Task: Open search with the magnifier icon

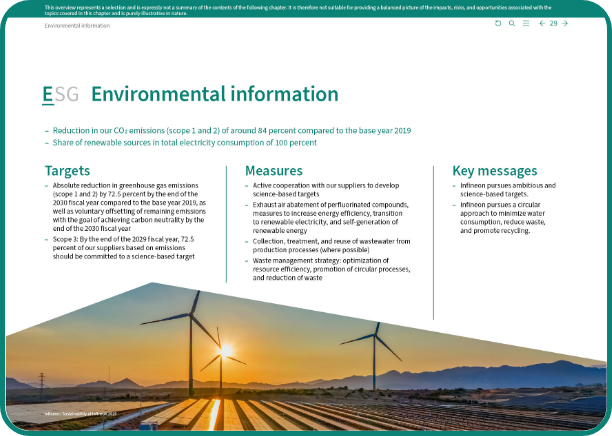Action: point(512,23)
